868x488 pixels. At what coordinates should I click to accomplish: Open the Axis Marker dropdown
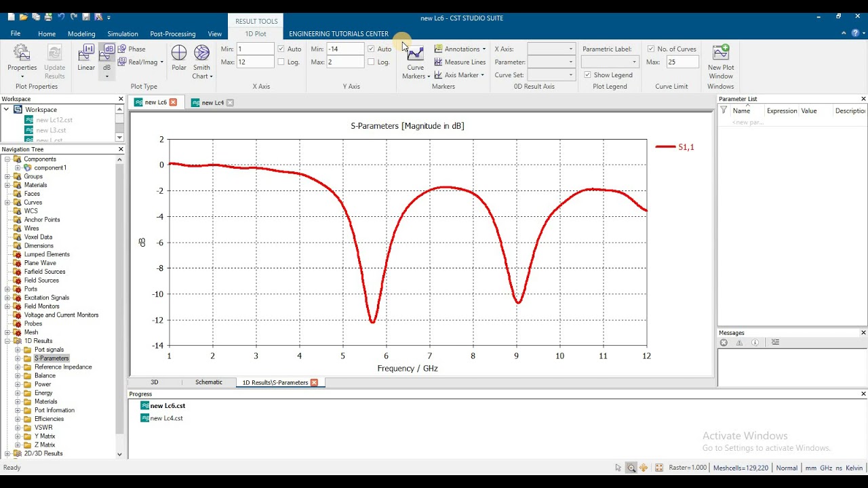point(459,75)
